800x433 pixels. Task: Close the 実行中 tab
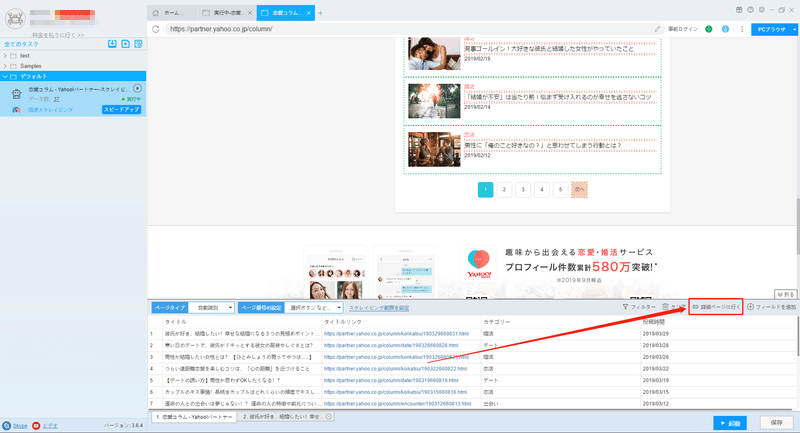pyautogui.click(x=249, y=13)
